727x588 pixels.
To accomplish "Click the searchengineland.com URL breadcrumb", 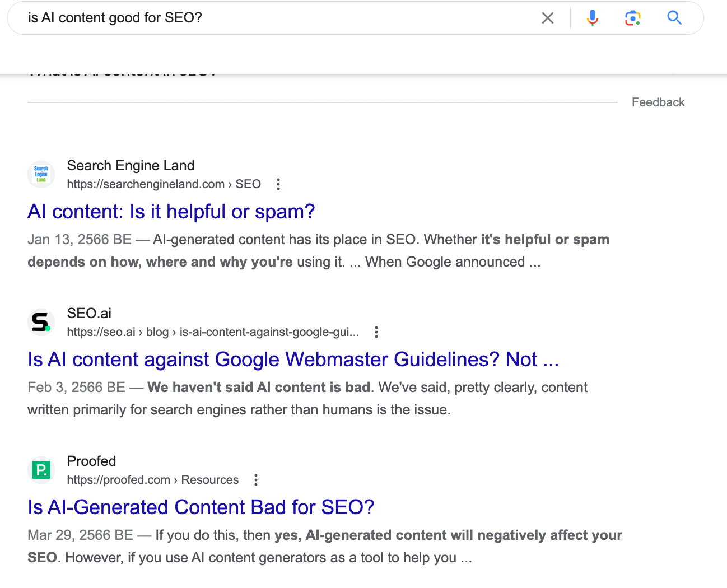I will 164,184.
